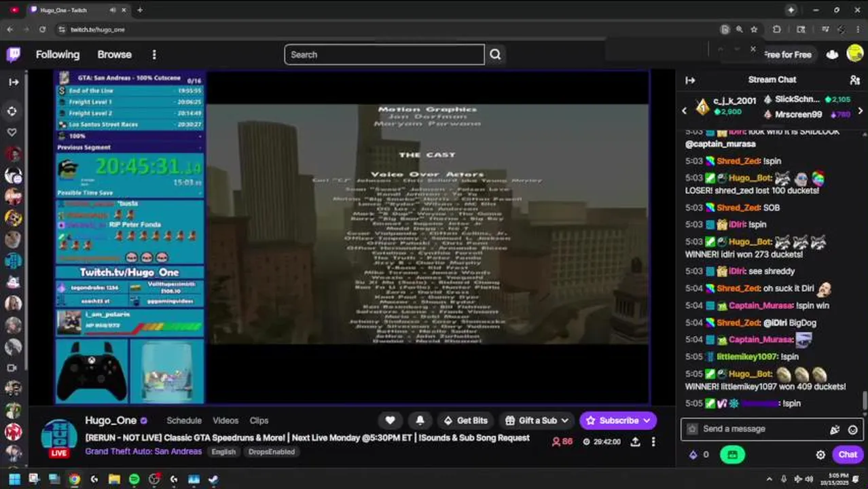Click the share stream icon

[635, 441]
